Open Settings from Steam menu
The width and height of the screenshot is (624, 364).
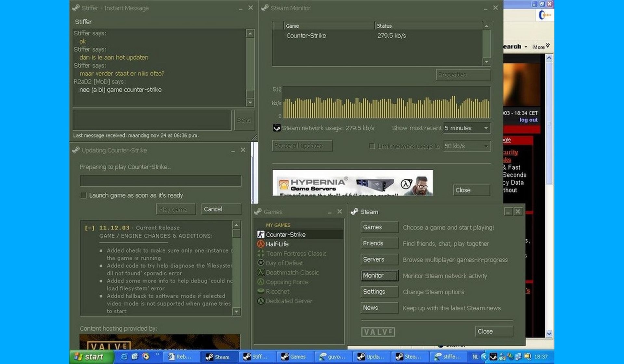pyautogui.click(x=379, y=292)
